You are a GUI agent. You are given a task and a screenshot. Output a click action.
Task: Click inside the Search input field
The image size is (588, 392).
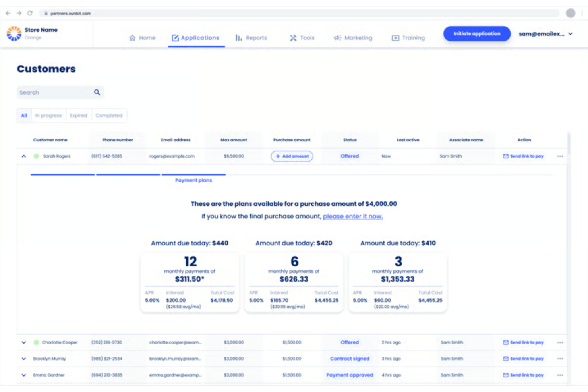(x=52, y=92)
